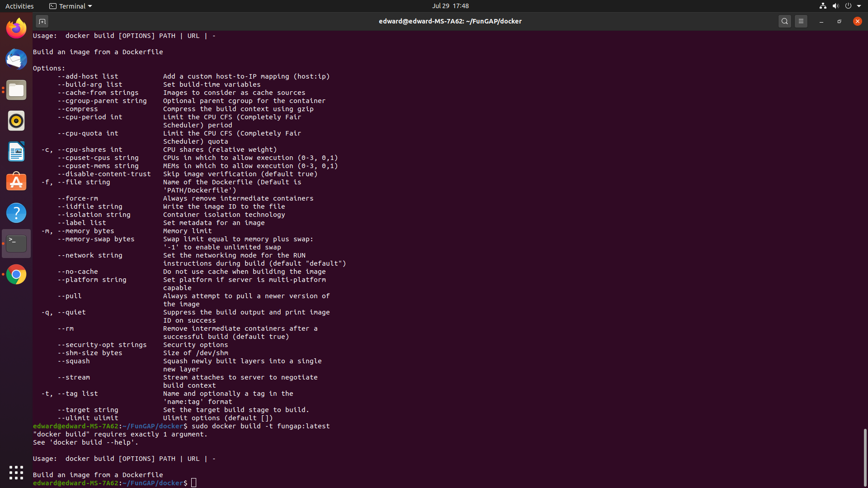Click 'sudo docker build -t fungap:latest' command
Image resolution: width=868 pixels, height=488 pixels.
[x=261, y=426]
